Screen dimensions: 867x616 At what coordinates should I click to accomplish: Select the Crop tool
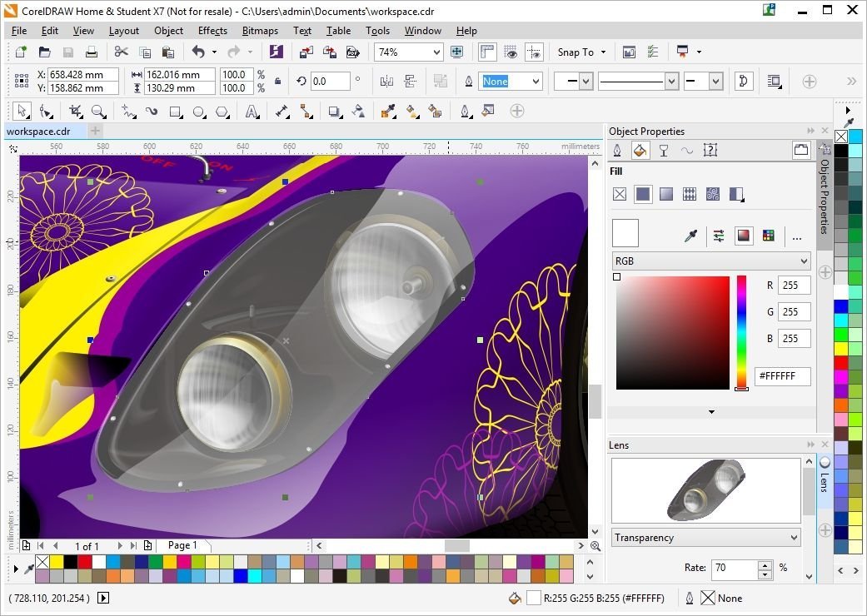coord(76,112)
